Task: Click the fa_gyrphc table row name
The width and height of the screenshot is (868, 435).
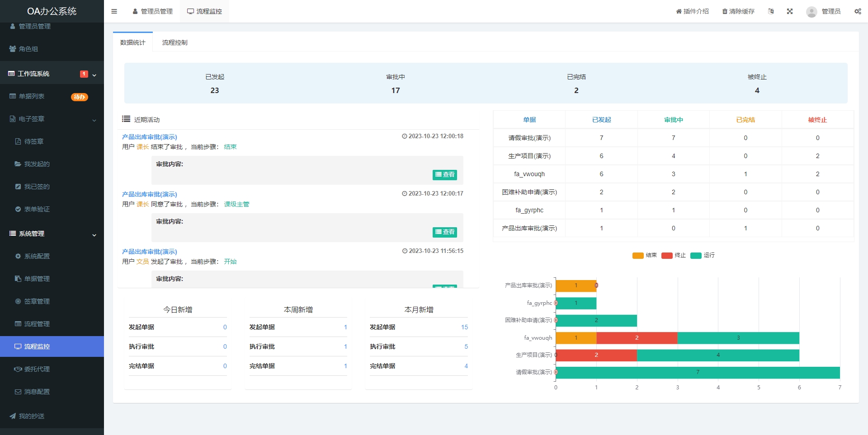Action: pyautogui.click(x=529, y=210)
